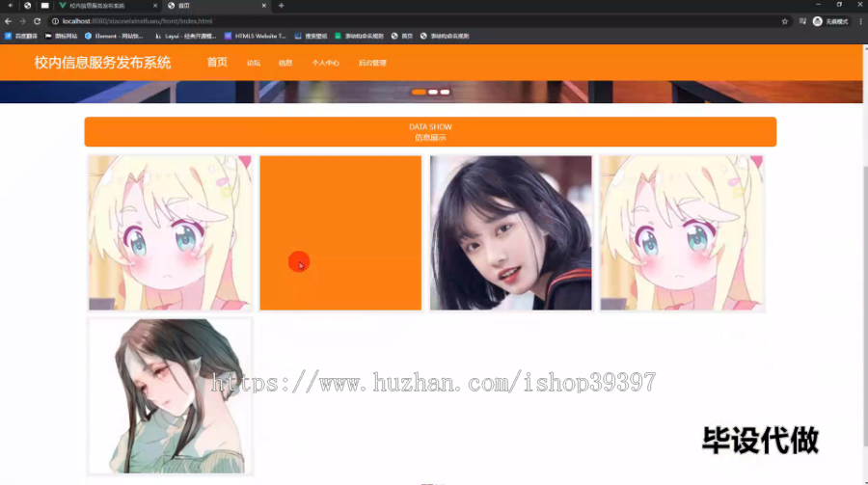868x485 pixels.
Task: Click the last white carousel indicator
Action: (445, 92)
